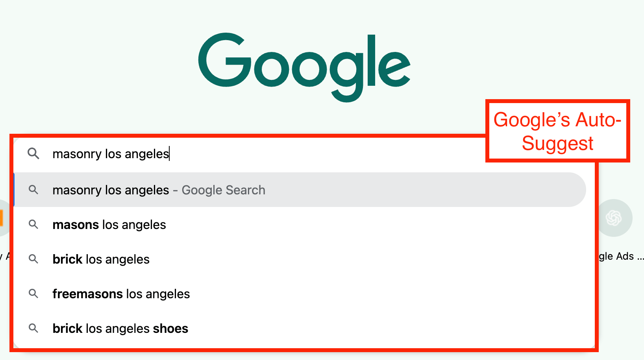Screen dimensions: 644x360
Task: Click the typed query text 'masonry los angeles'
Action: click(x=111, y=154)
